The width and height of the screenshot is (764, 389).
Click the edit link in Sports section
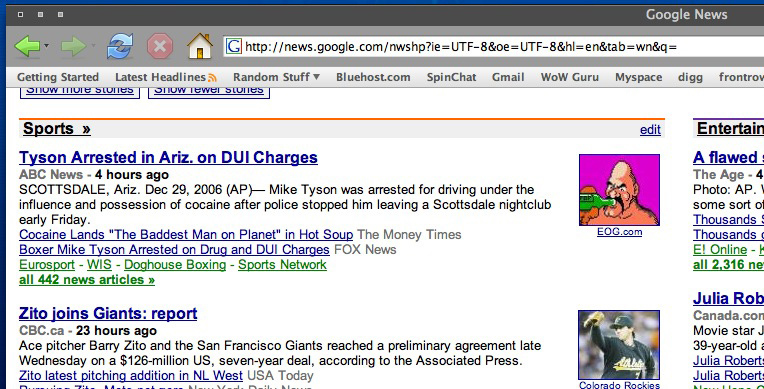[x=650, y=130]
